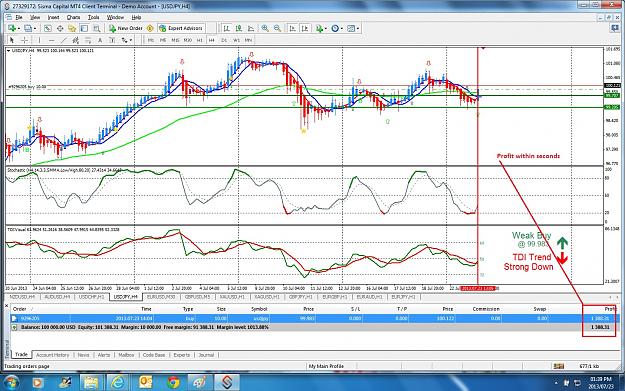Toggle the Terminal panel icon
This screenshot has width=625, height=391.
[x=84, y=28]
